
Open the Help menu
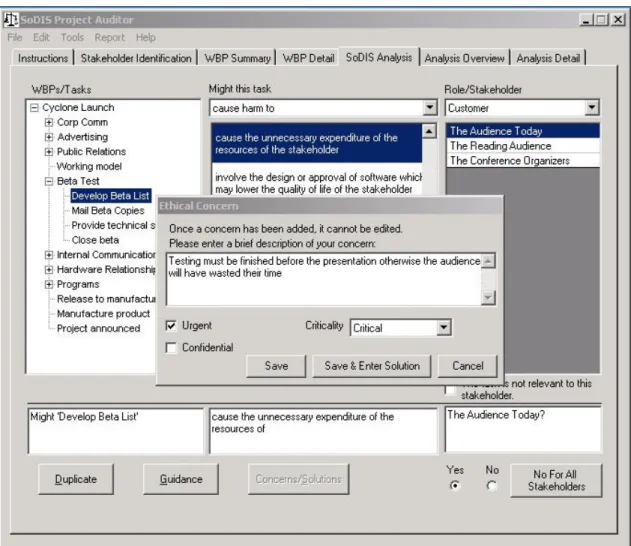coord(146,38)
